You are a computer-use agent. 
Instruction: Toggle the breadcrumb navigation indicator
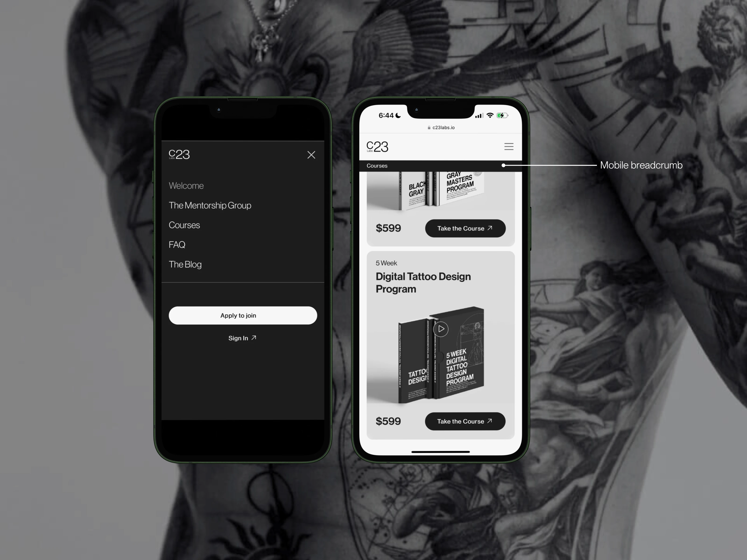point(504,165)
